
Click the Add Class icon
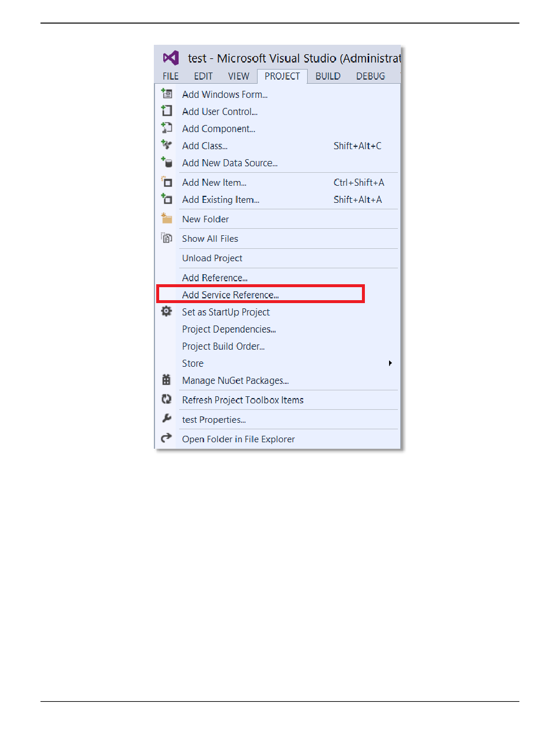[x=167, y=145]
